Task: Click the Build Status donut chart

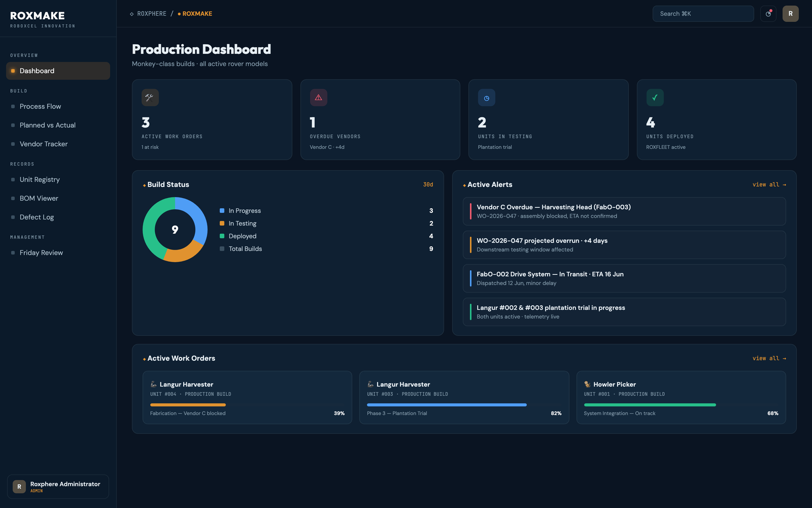Action: pos(175,230)
